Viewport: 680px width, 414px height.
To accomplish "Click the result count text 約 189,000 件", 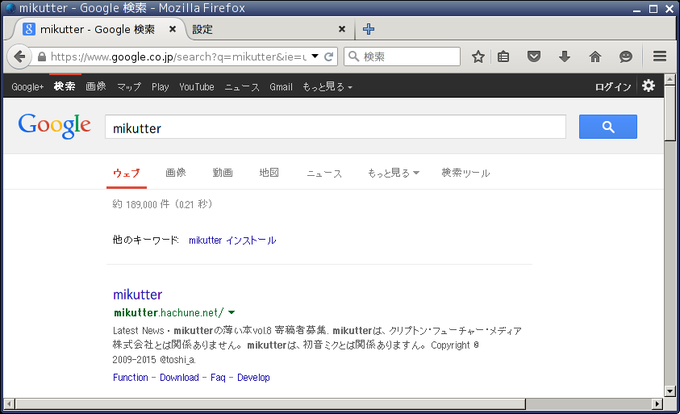I will click(x=141, y=204).
